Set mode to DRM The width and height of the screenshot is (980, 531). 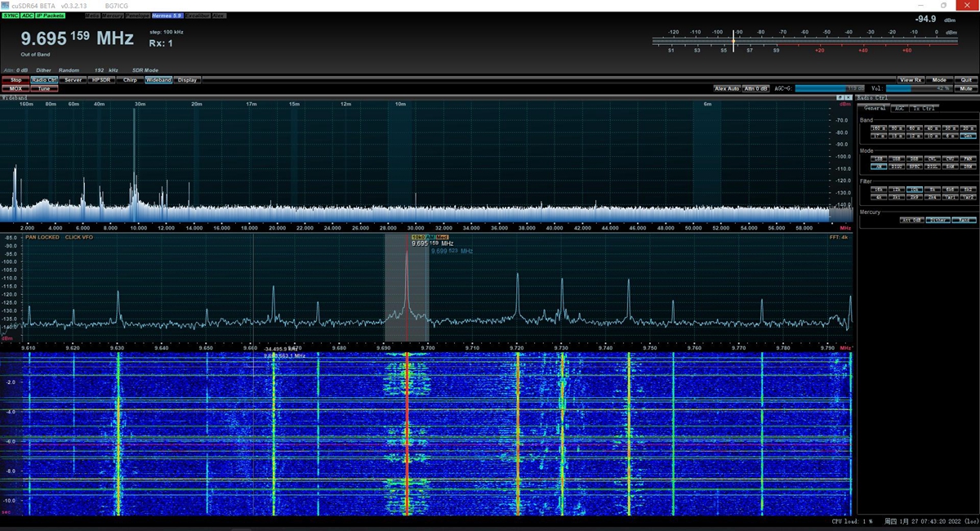pos(969,166)
